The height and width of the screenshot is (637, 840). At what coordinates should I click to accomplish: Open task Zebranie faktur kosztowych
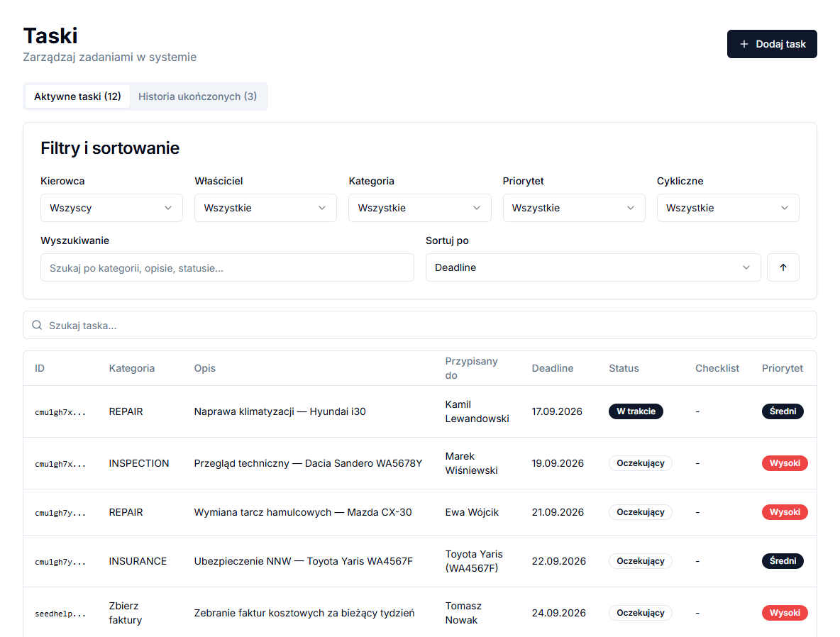304,613
